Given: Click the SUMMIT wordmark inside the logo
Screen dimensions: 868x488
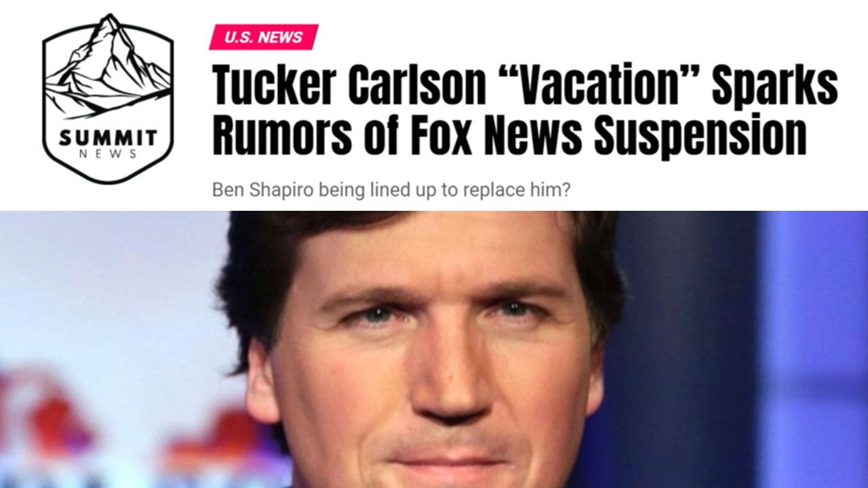Looking at the screenshot, I should [x=108, y=139].
